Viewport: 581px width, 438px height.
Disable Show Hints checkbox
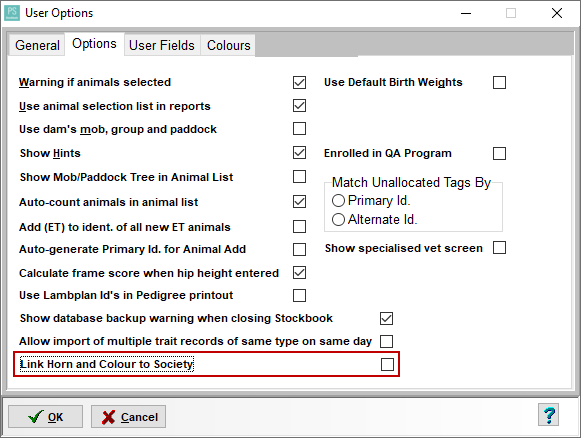point(299,153)
